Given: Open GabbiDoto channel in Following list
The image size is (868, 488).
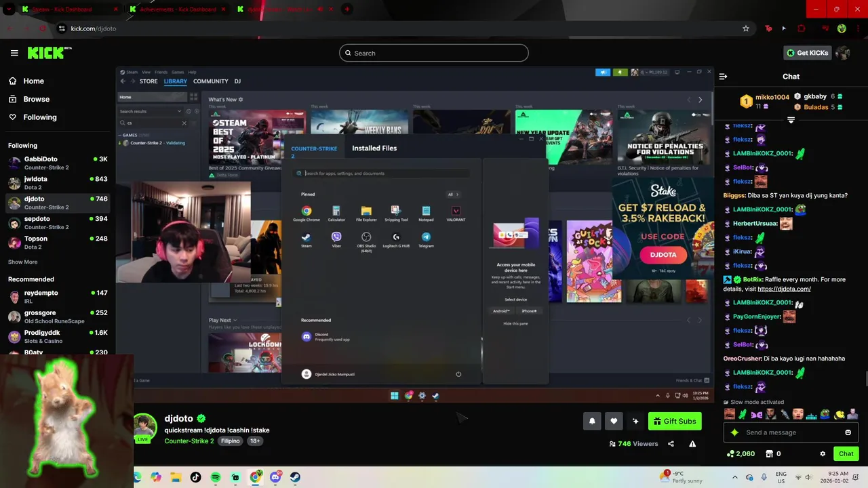Looking at the screenshot, I should (x=58, y=163).
